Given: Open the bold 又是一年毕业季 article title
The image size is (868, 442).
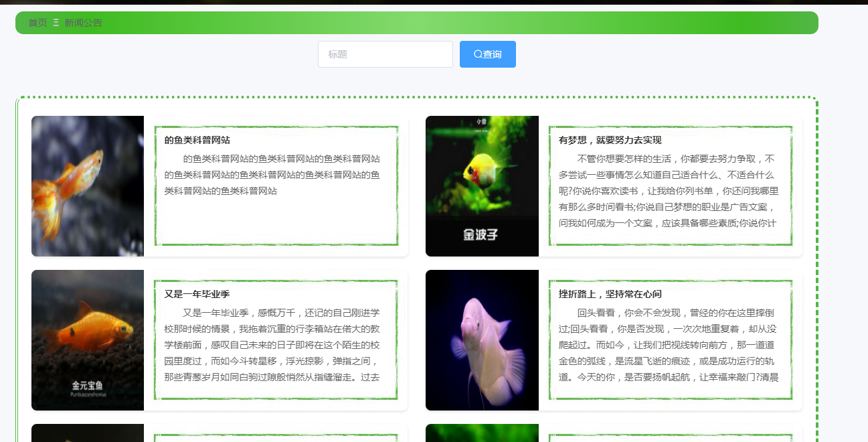Looking at the screenshot, I should click(x=197, y=294).
